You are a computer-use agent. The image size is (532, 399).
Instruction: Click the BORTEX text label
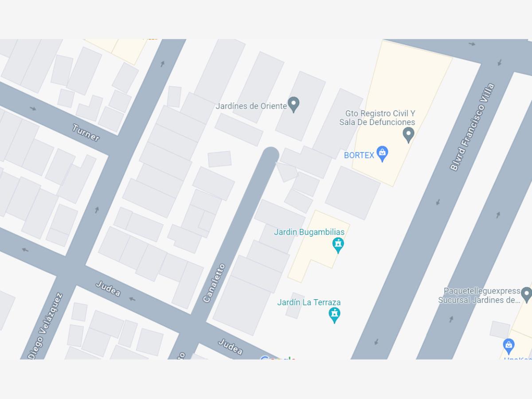pyautogui.click(x=359, y=155)
